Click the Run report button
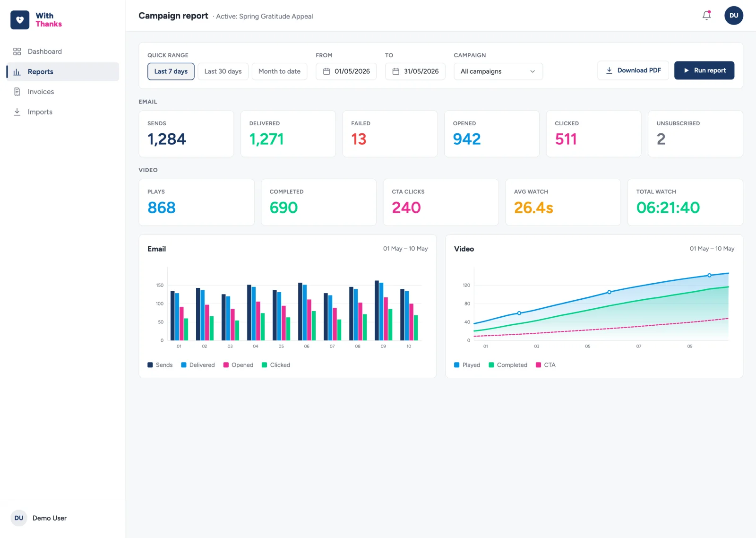Viewport: 756px width, 538px height. coord(704,70)
